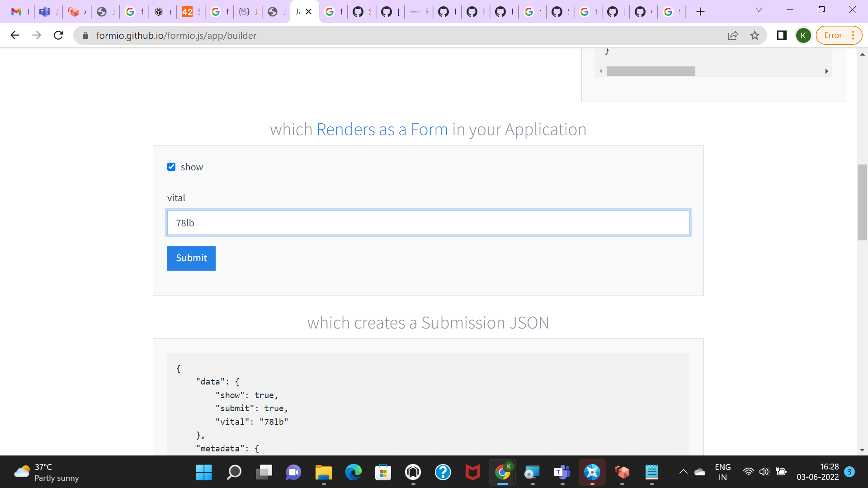Bookmark this page using the star icon
The image size is (868, 488).
pyautogui.click(x=755, y=35)
